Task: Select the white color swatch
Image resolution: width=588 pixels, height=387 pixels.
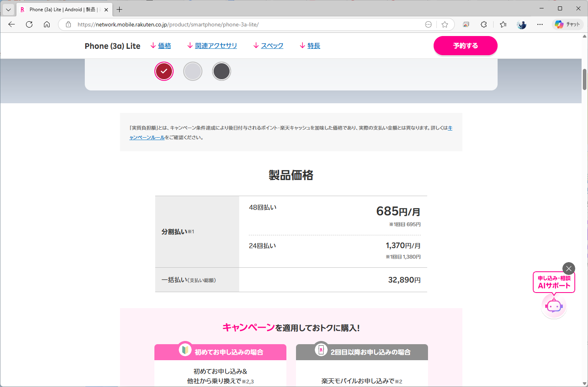Action: (x=193, y=71)
